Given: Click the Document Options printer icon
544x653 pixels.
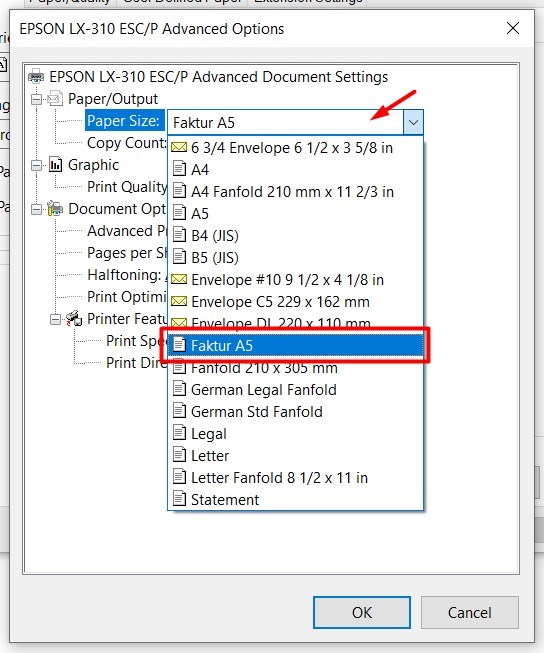Looking at the screenshot, I should coord(55,208).
